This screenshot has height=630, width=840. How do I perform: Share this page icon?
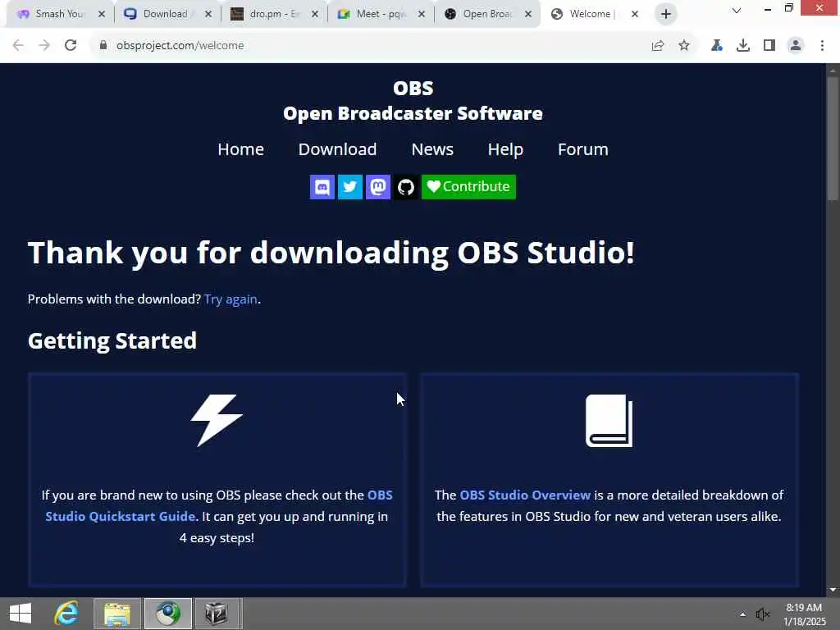[x=658, y=46]
